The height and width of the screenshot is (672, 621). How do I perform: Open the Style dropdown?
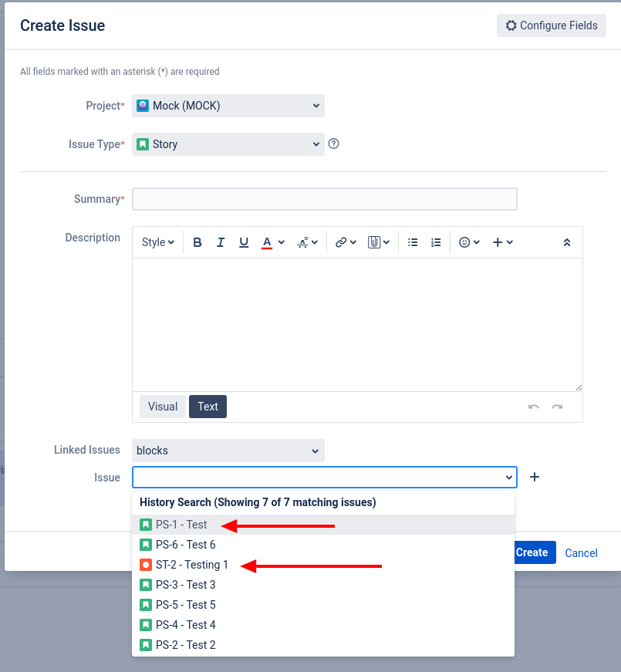157,242
